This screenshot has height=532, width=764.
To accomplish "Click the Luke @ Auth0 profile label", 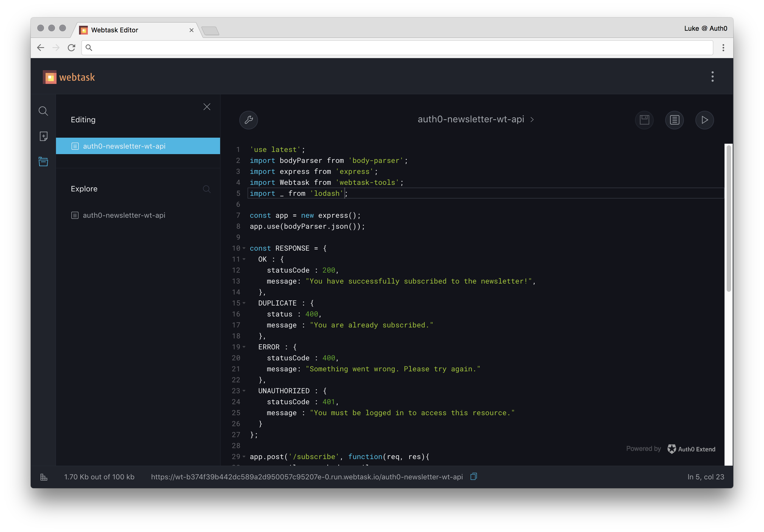I will point(706,29).
